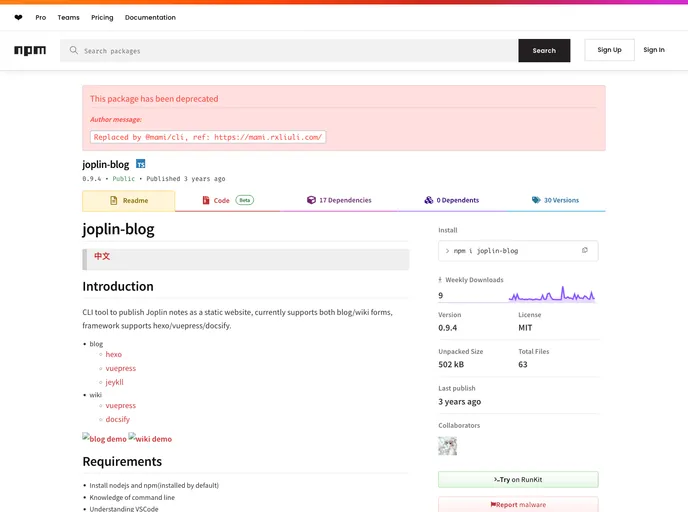Open the collaborator avatar thumbnail
The height and width of the screenshot is (512, 688).
pos(448,446)
